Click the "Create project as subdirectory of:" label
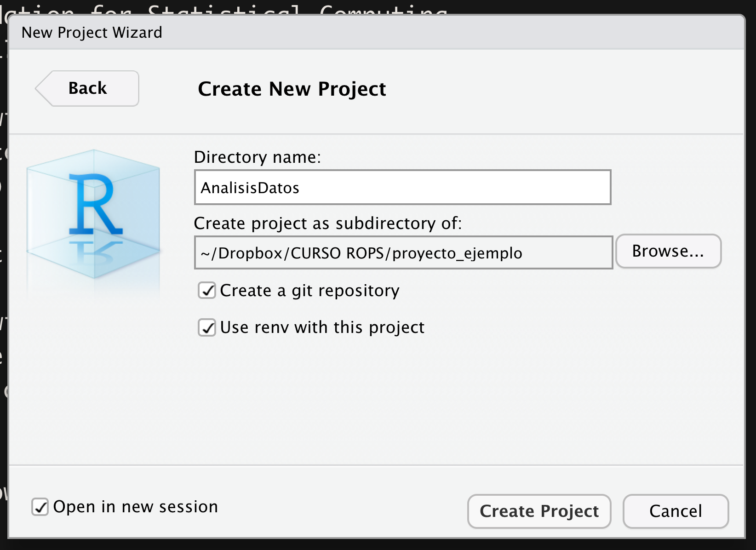The image size is (756, 550). pyautogui.click(x=327, y=223)
